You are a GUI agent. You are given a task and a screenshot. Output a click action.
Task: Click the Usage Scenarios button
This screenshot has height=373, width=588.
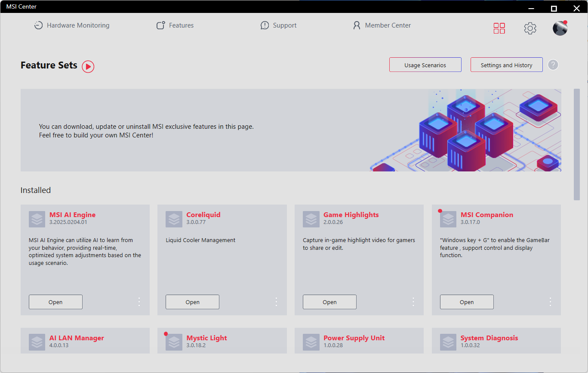(x=425, y=65)
